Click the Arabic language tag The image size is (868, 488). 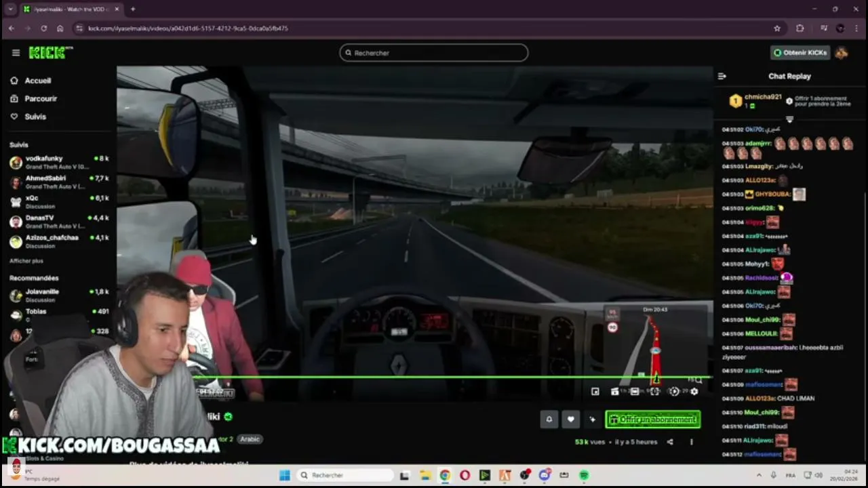[250, 439]
